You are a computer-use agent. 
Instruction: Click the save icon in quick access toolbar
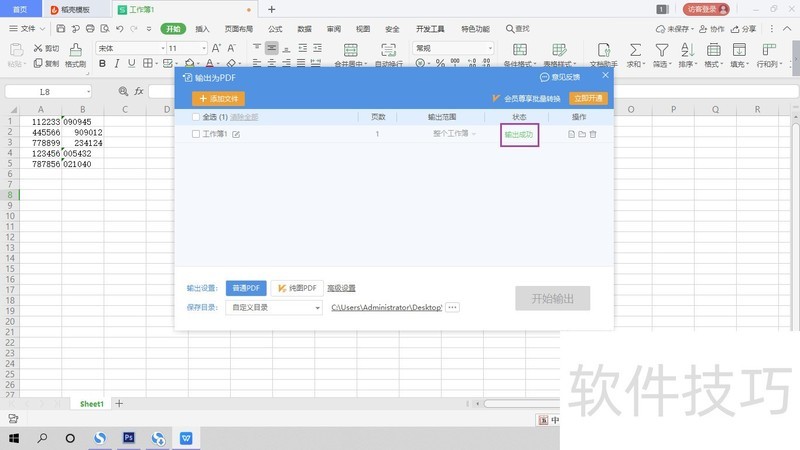(61, 29)
